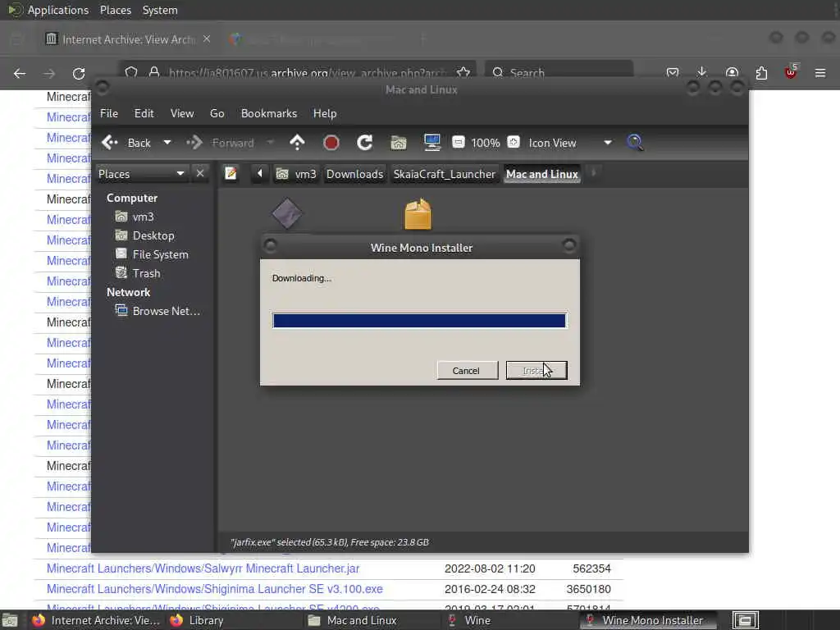Go to vm3 in path bar
The image size is (840, 630).
296,174
